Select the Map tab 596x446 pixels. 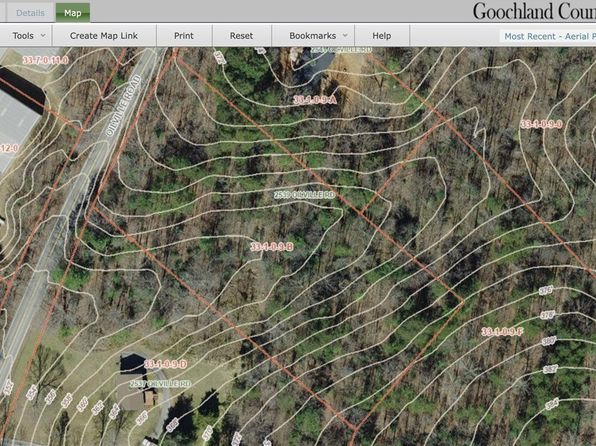[73, 13]
